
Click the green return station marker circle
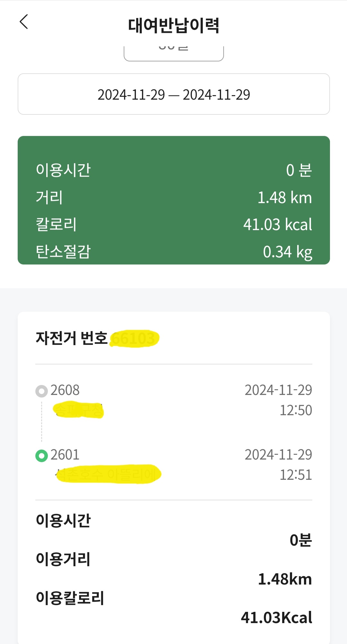tap(41, 456)
